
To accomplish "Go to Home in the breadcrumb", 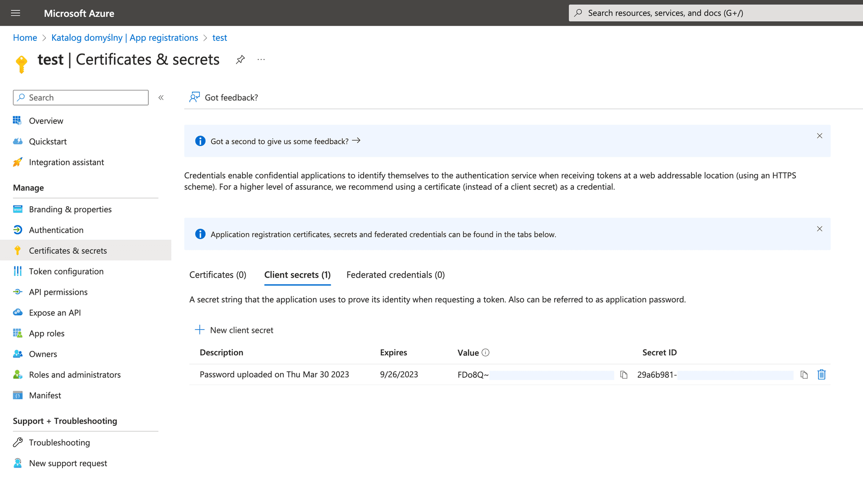I will [25, 38].
